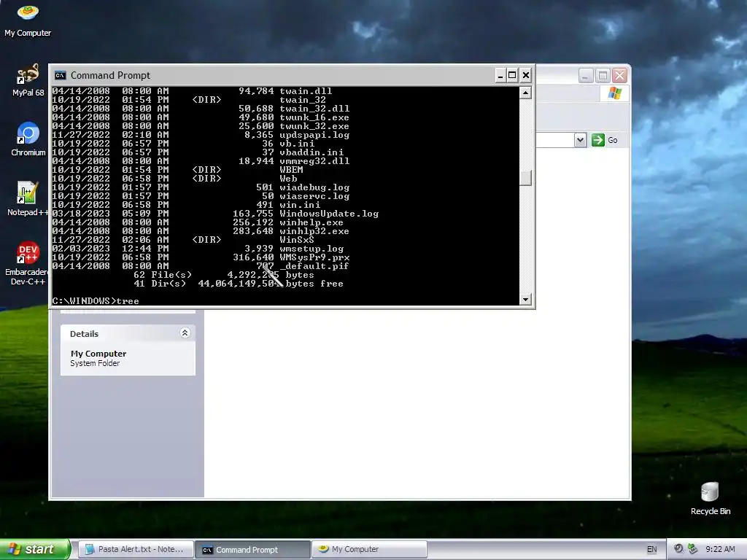Minimize the Command Prompt window

[500, 75]
